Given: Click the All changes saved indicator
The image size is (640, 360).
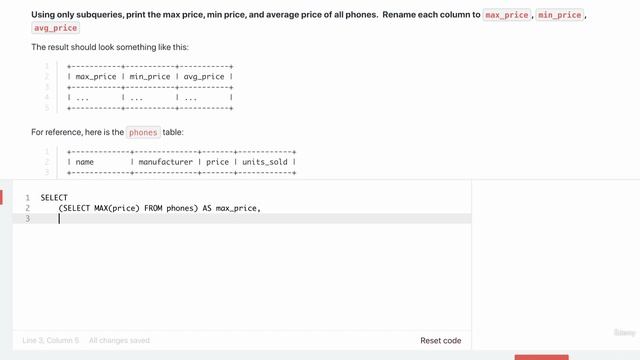Looking at the screenshot, I should pos(119,340).
